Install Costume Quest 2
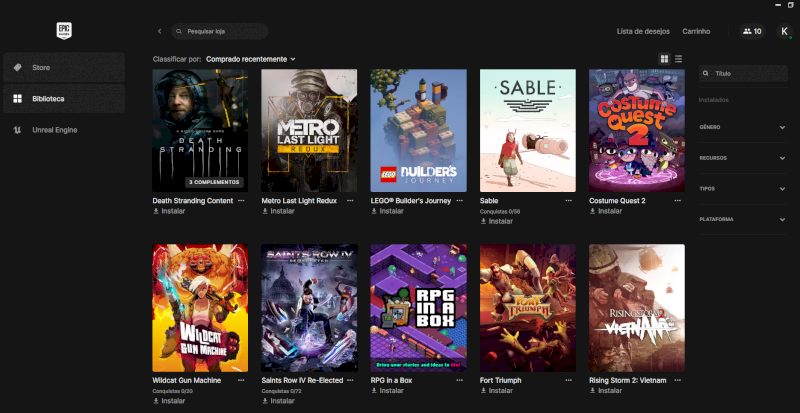 point(606,211)
